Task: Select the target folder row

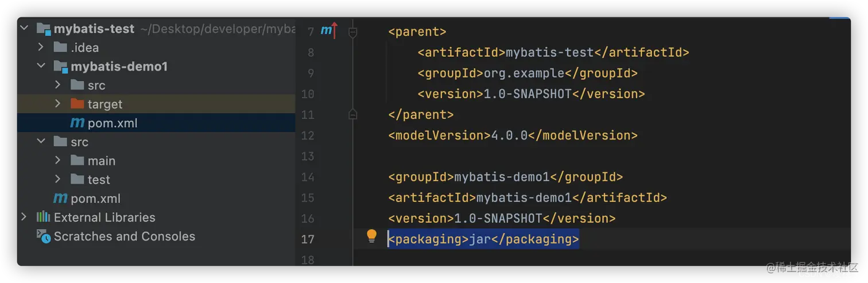Action: click(156, 104)
